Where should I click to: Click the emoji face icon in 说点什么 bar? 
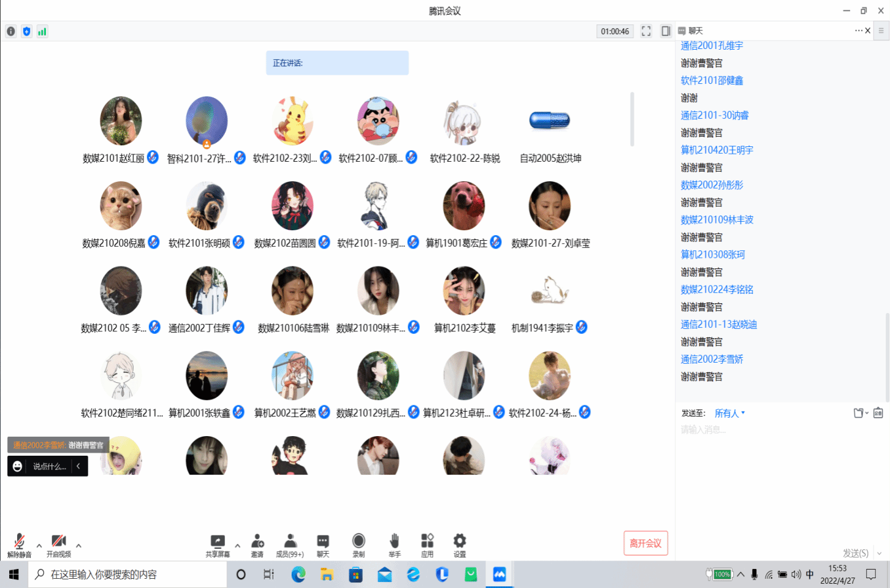pyautogui.click(x=18, y=467)
